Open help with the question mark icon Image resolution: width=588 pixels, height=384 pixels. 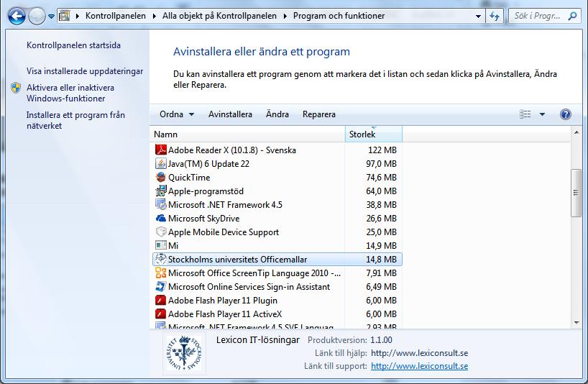click(x=566, y=114)
